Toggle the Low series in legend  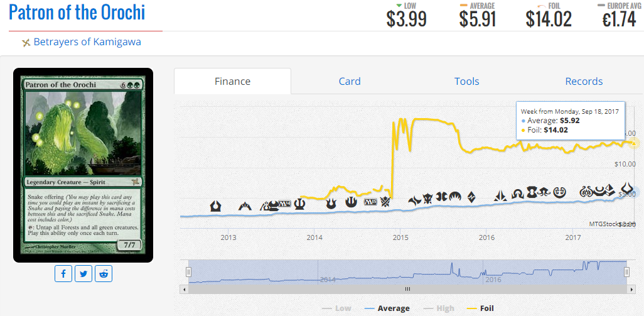coord(337,308)
